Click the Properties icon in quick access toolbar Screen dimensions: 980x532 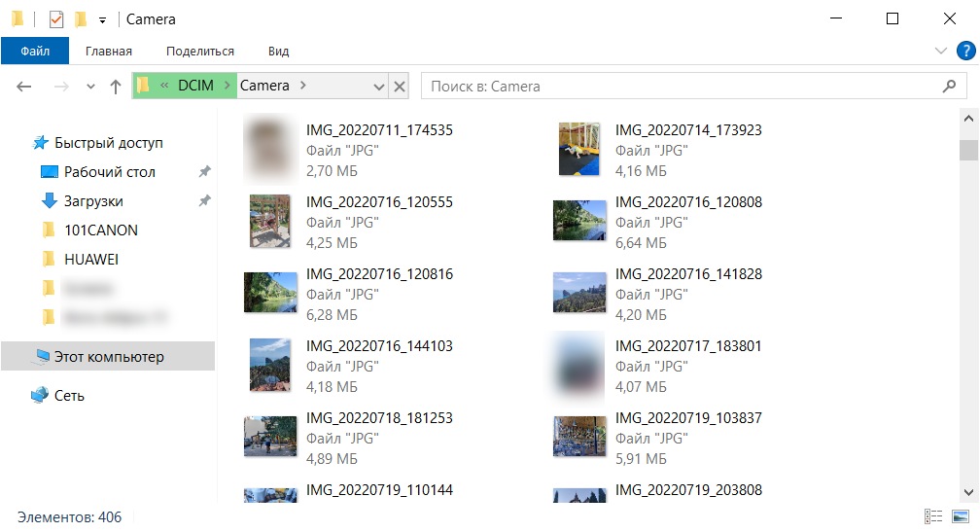(56, 19)
